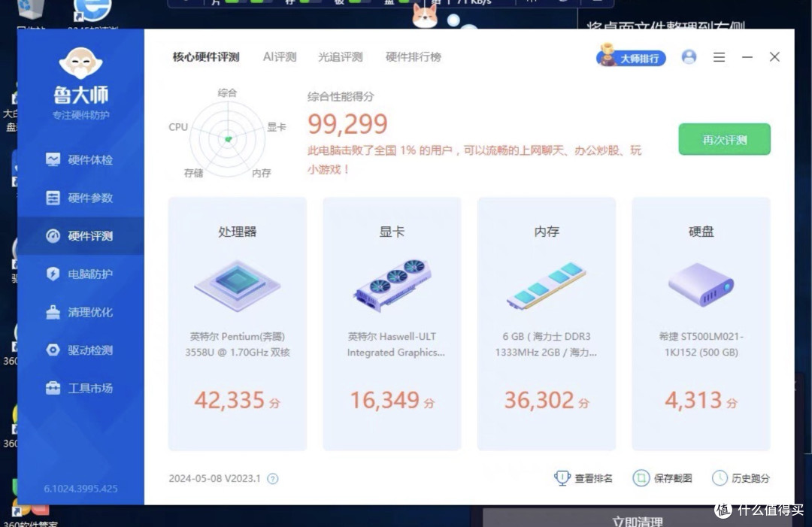Open the user account avatar icon
Image resolution: width=812 pixels, height=527 pixels.
(x=689, y=57)
